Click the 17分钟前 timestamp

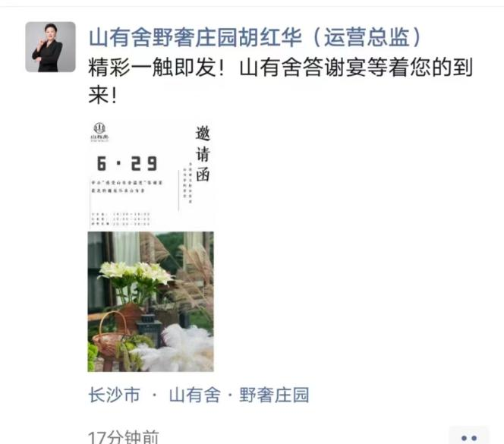tap(124, 437)
